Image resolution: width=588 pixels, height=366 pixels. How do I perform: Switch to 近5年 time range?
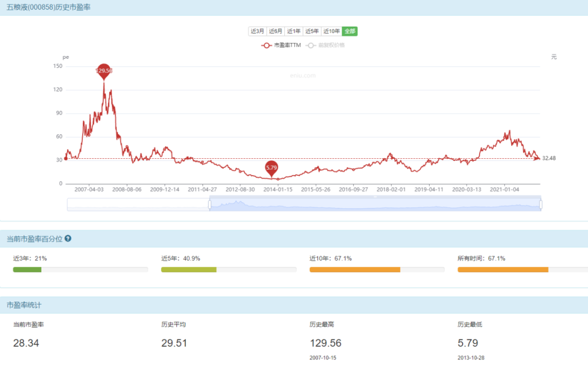point(311,31)
